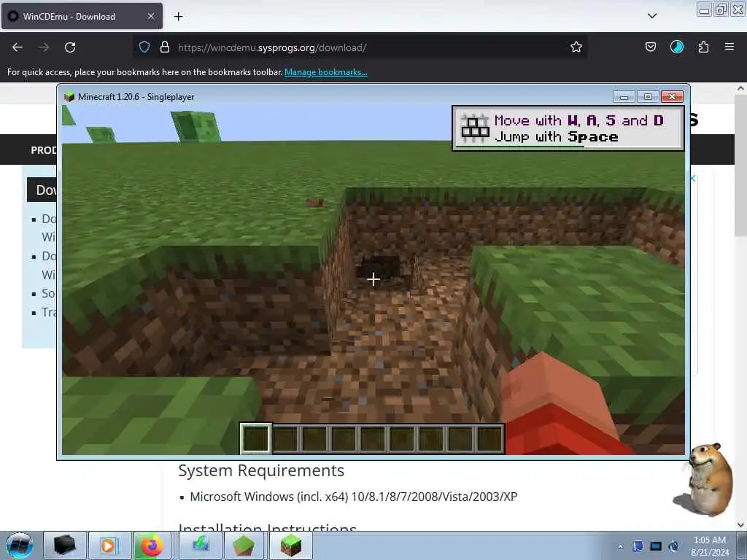Viewport: 747px width, 560px height.
Task: Open the Manage bookmarks link
Action: pyautogui.click(x=326, y=72)
